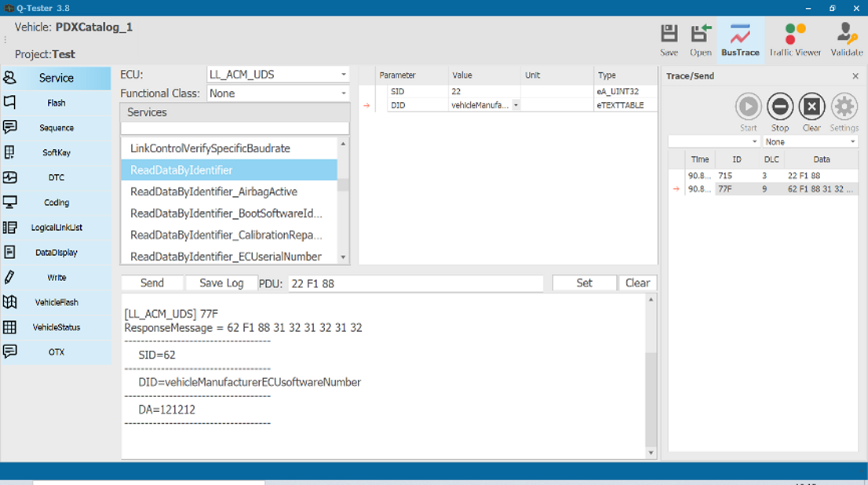Open Trace/Send Settings gear
Image resolution: width=868 pixels, height=485 pixels.
pos(844,112)
